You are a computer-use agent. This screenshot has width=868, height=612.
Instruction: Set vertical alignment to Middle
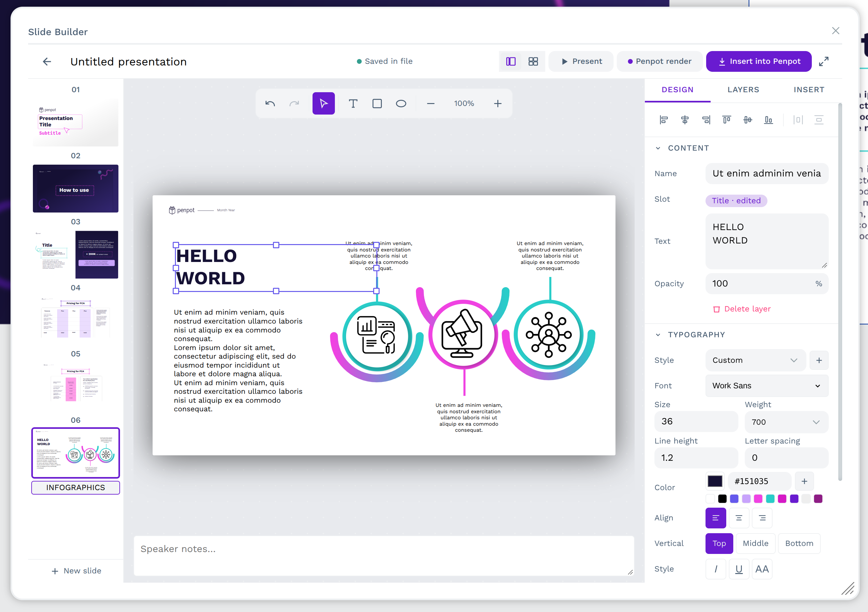click(755, 543)
